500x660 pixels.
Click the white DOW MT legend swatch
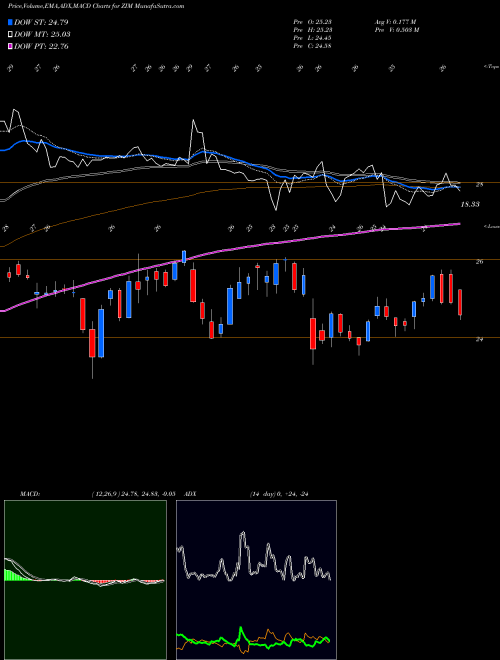click(11, 35)
